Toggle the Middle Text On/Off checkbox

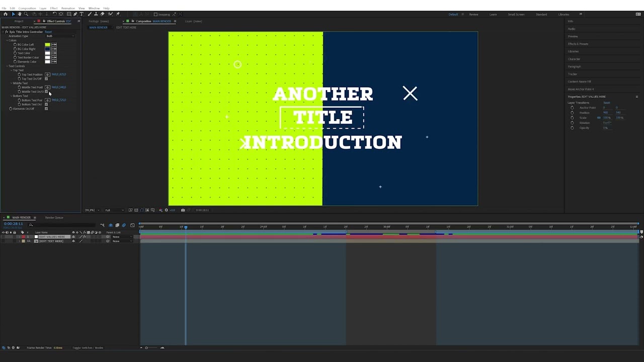coord(46,92)
